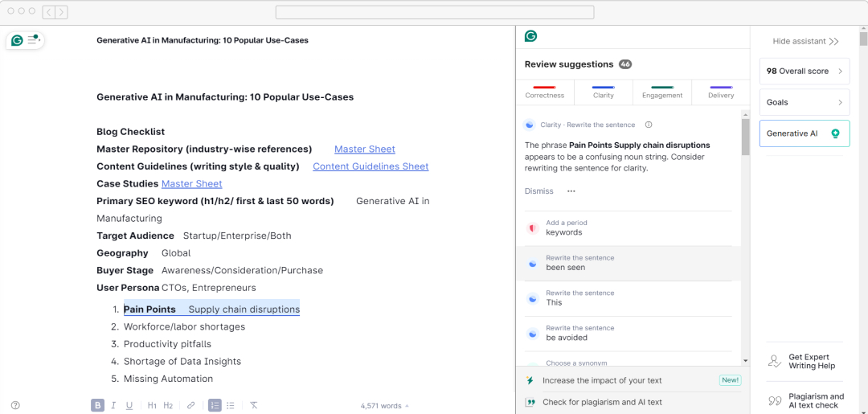This screenshot has height=414, width=868.
Task: Clear formatting with strikethrough T icon
Action: (x=253, y=406)
